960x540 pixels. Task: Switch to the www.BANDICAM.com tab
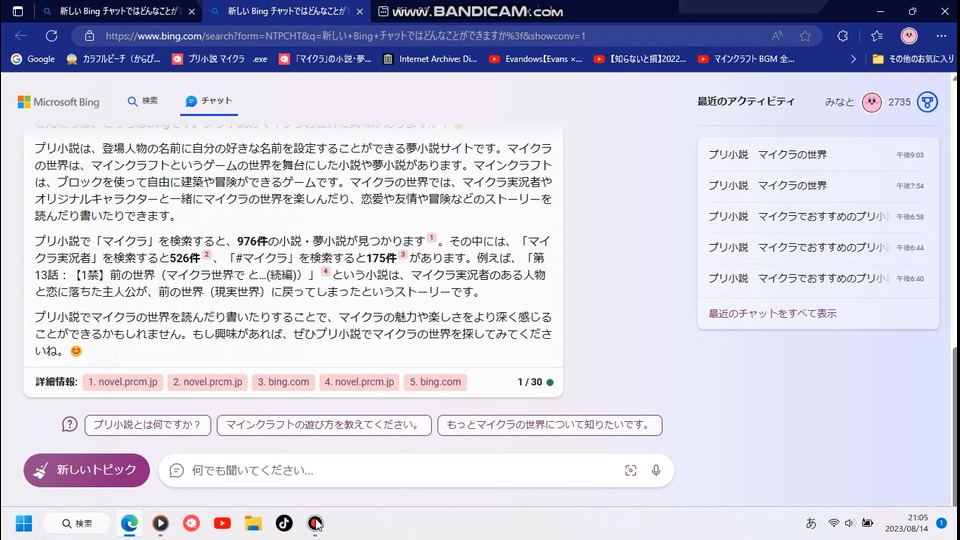coord(471,11)
